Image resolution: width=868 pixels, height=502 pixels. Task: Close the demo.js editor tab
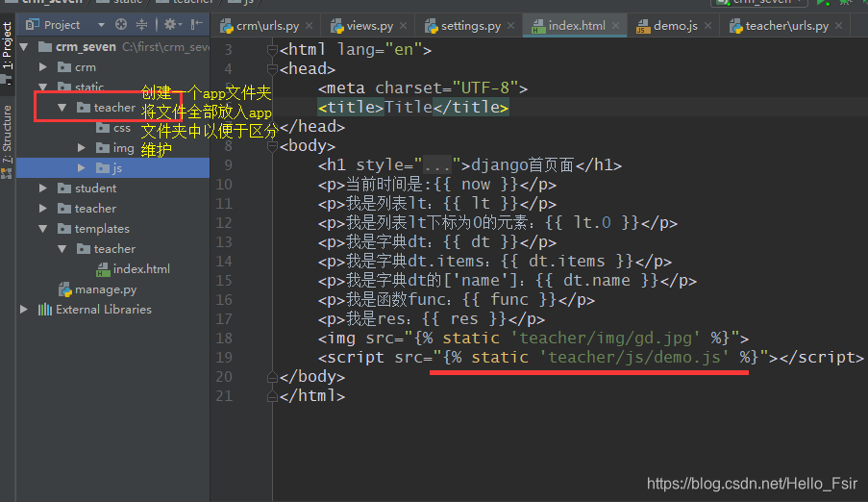pos(707,26)
